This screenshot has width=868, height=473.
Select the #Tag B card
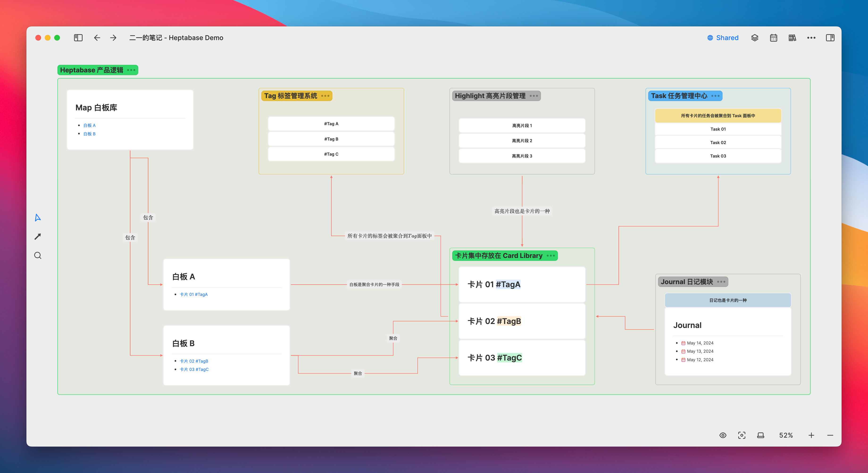click(331, 139)
